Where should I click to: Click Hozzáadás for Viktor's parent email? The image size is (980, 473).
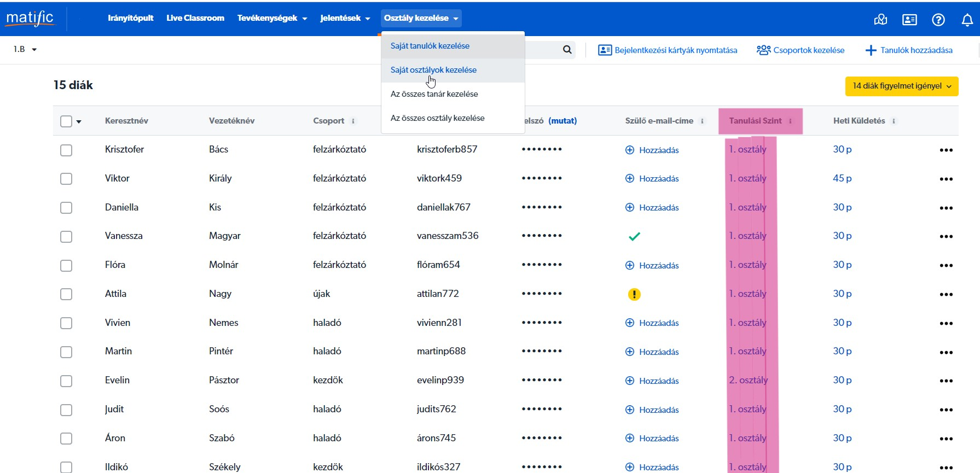(x=652, y=179)
